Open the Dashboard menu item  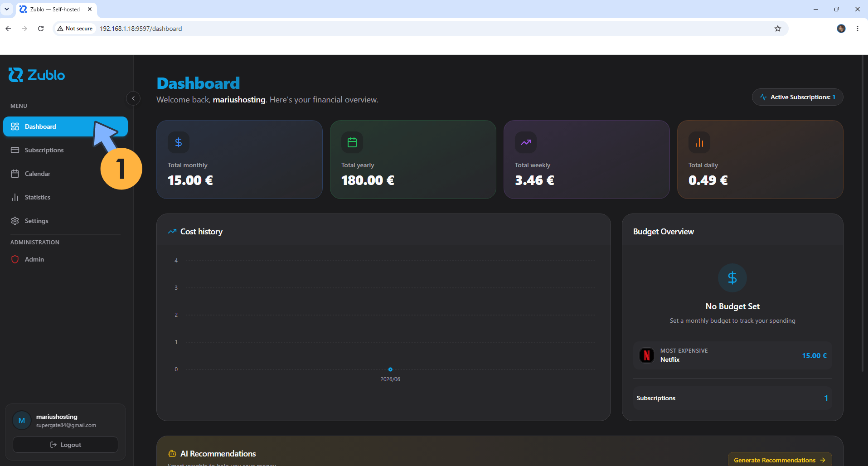click(x=65, y=126)
